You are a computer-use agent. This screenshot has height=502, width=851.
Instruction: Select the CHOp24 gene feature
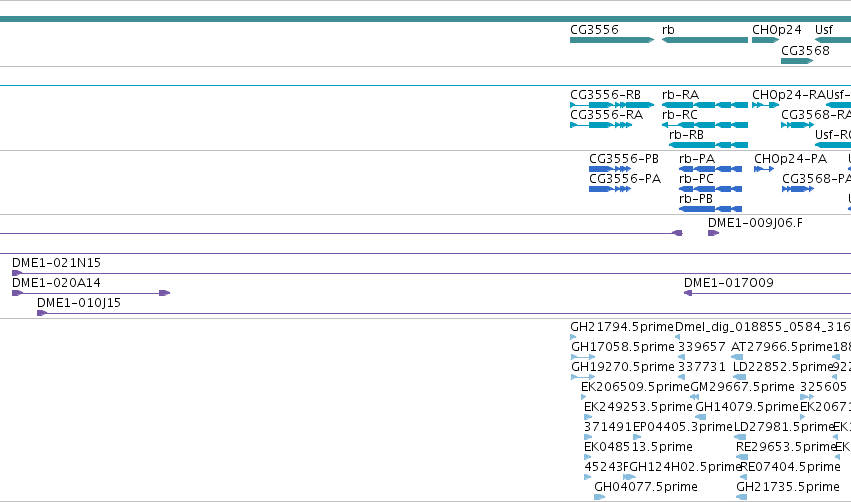tap(765, 40)
